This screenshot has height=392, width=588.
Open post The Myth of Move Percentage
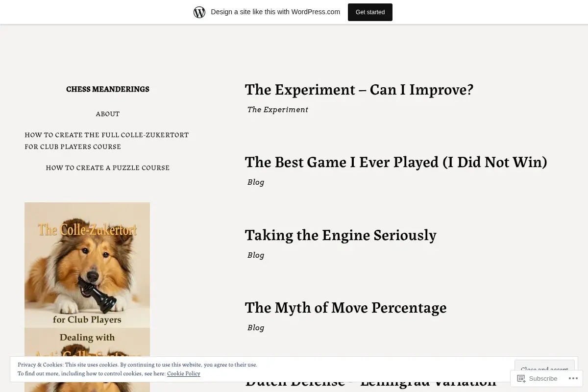(346, 307)
